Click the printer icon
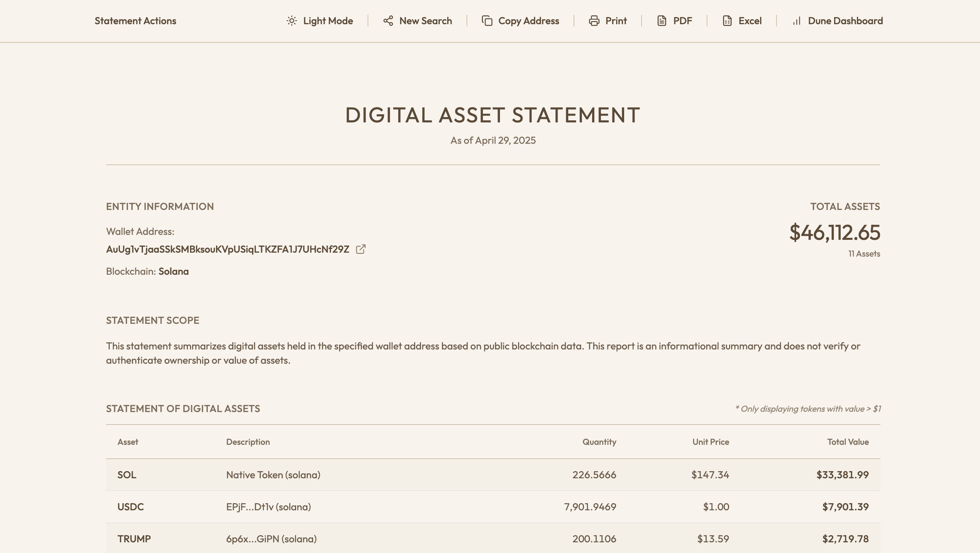 pyautogui.click(x=594, y=21)
